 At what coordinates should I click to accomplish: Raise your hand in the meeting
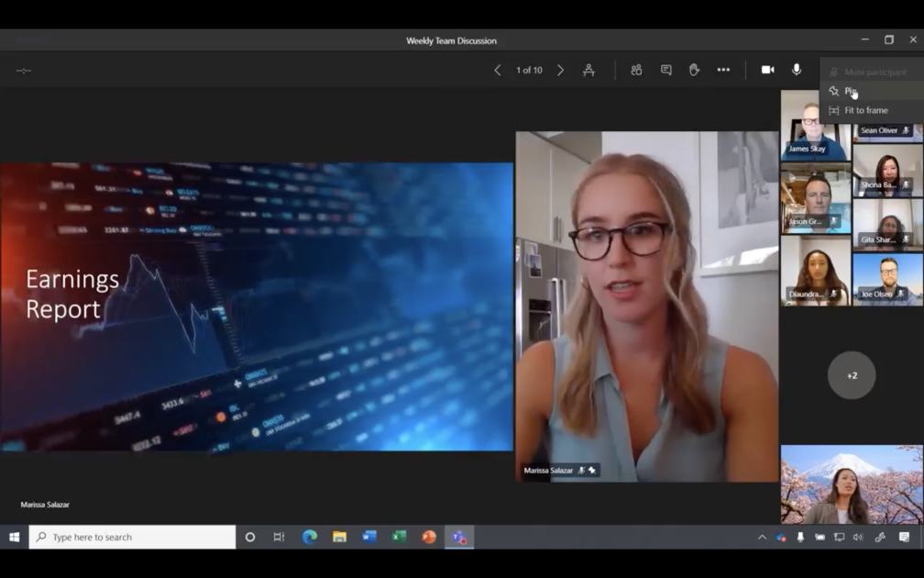pos(695,70)
